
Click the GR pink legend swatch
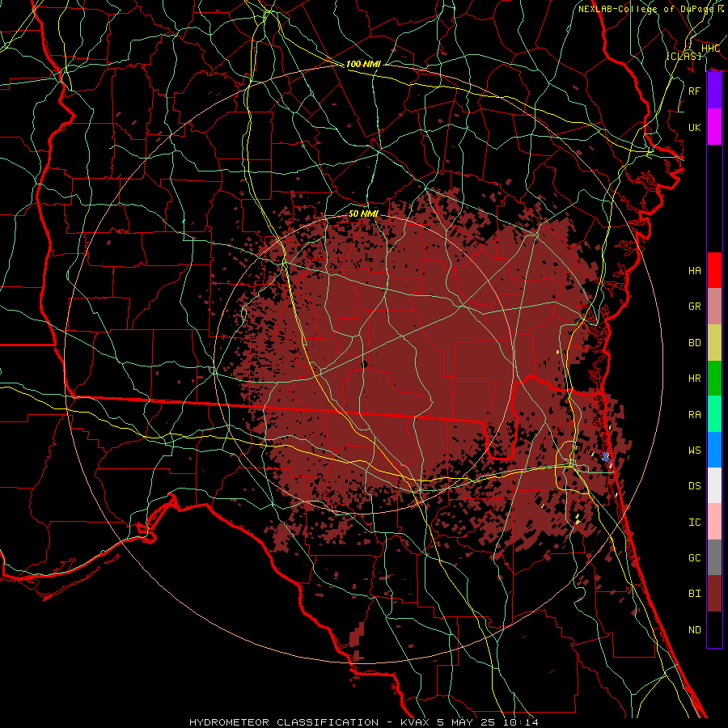[x=714, y=307]
